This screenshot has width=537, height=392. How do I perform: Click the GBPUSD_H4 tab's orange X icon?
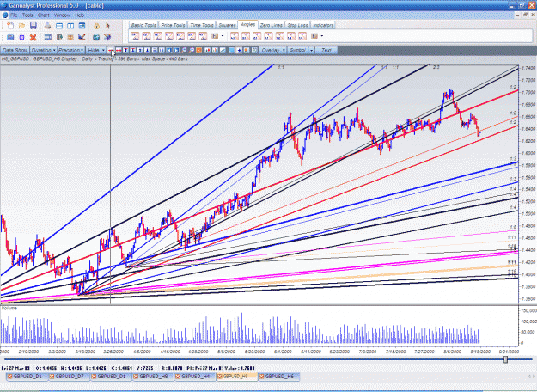tap(178, 377)
